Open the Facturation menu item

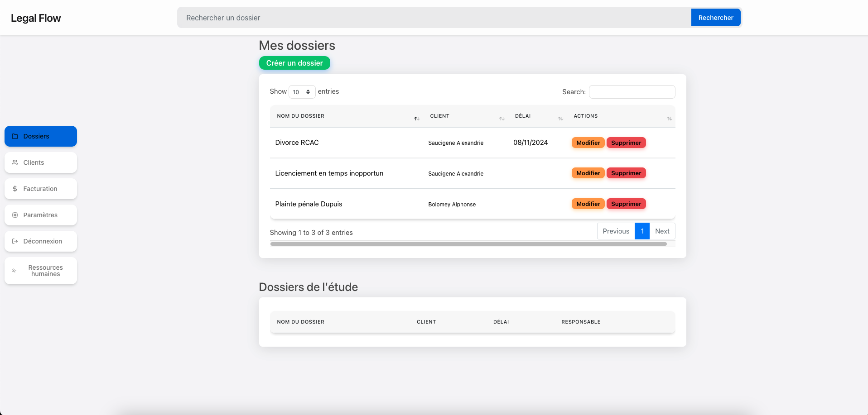tap(41, 189)
